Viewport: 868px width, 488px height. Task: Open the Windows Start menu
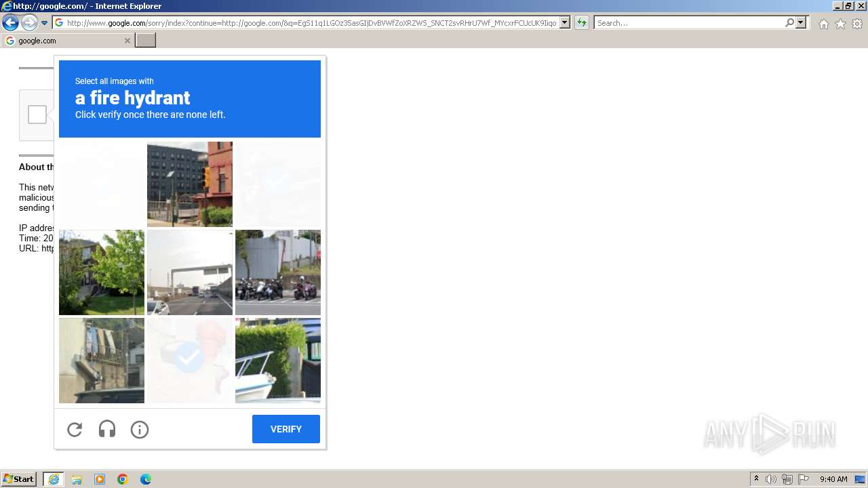(19, 479)
